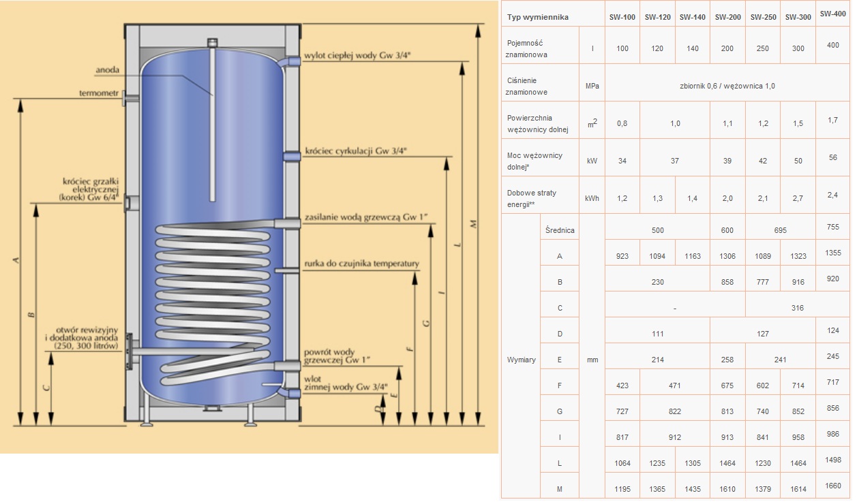Viewport: 859px width, 504px height.
Task: Select dimension B value 858
Action: (728, 282)
